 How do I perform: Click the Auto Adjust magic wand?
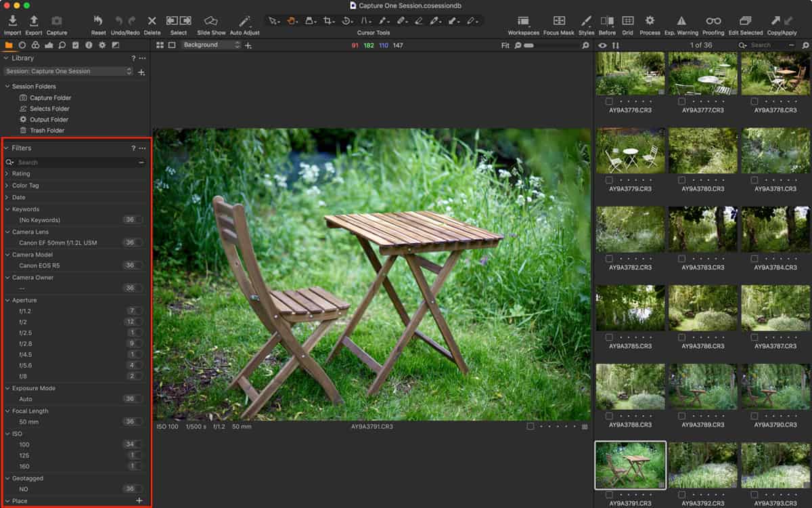[244, 22]
